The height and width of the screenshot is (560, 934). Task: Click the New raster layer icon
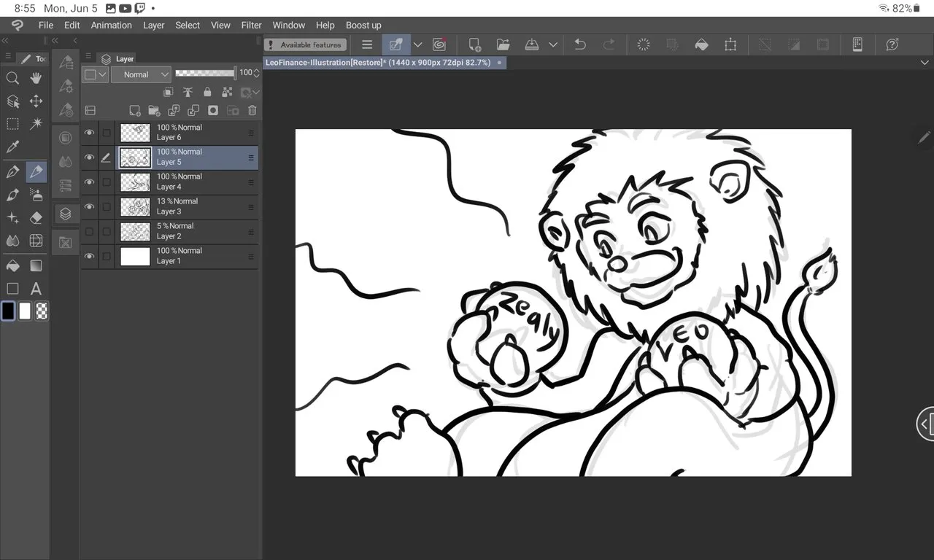pos(134,111)
